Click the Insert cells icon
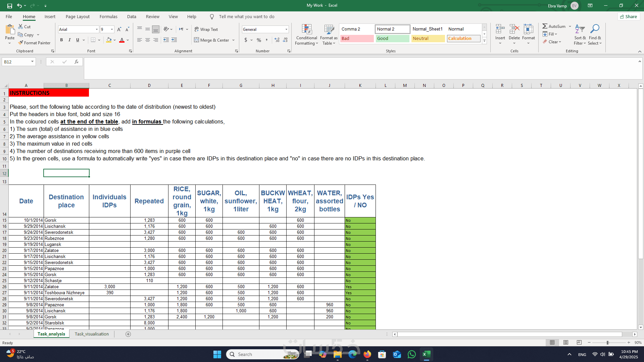 pyautogui.click(x=500, y=29)
